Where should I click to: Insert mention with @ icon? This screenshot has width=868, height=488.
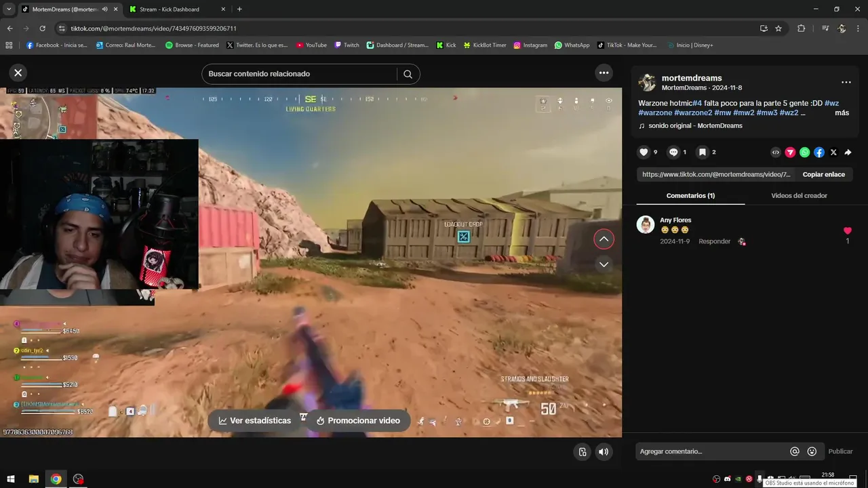795,451
